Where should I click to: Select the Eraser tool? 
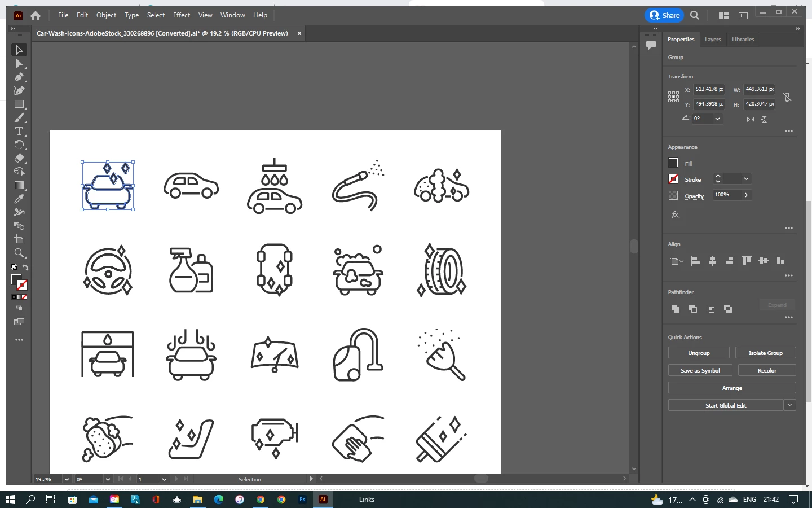point(19,159)
